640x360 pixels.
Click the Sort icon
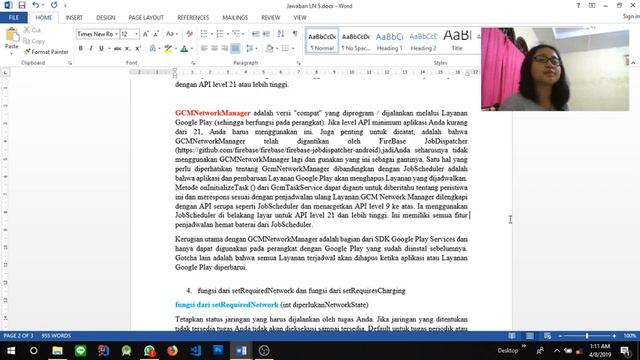281,34
